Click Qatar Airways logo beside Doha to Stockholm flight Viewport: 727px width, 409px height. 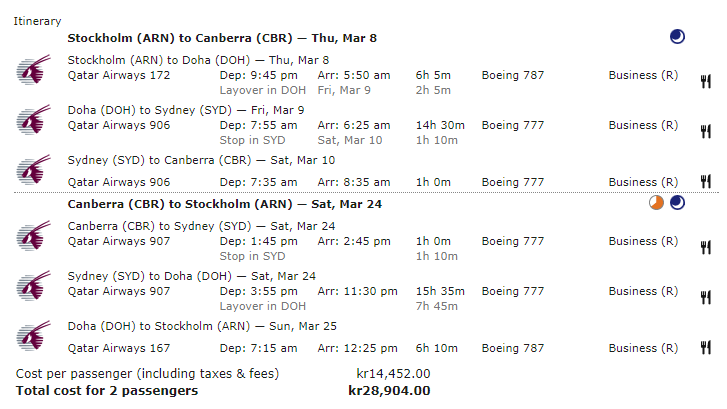31,337
